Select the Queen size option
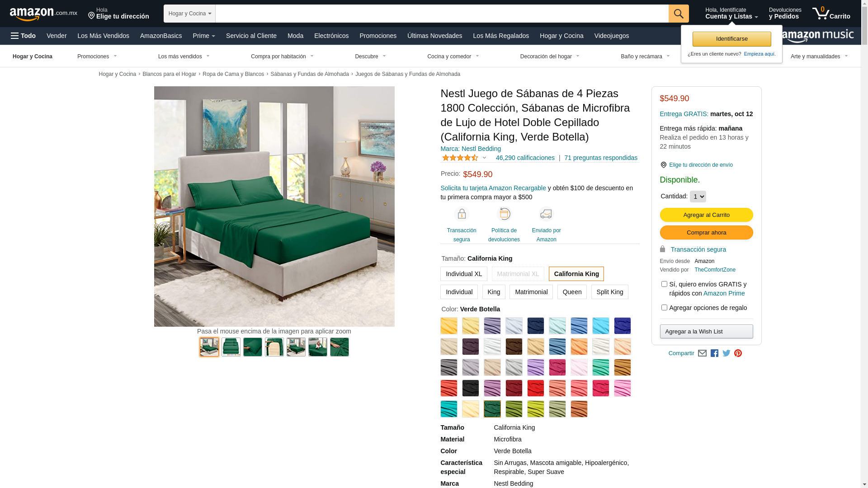The image size is (868, 488). tap(572, 292)
